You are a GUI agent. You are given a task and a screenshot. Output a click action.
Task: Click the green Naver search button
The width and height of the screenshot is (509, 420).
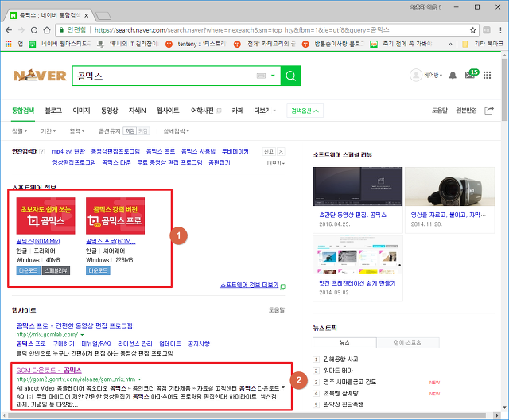[290, 76]
